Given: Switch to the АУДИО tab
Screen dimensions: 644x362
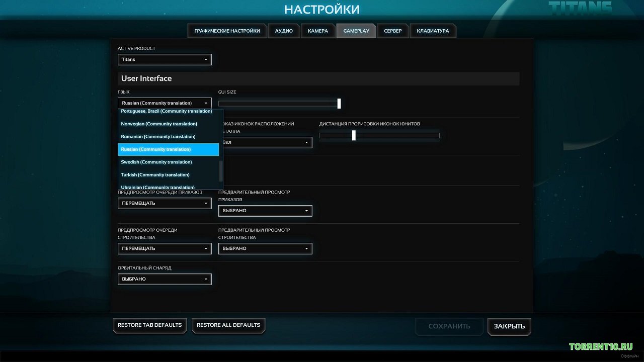Looking at the screenshot, I should click(x=284, y=31).
